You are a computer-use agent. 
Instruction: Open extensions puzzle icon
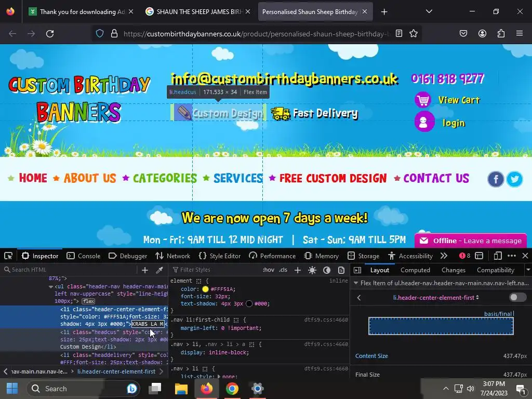tap(501, 33)
